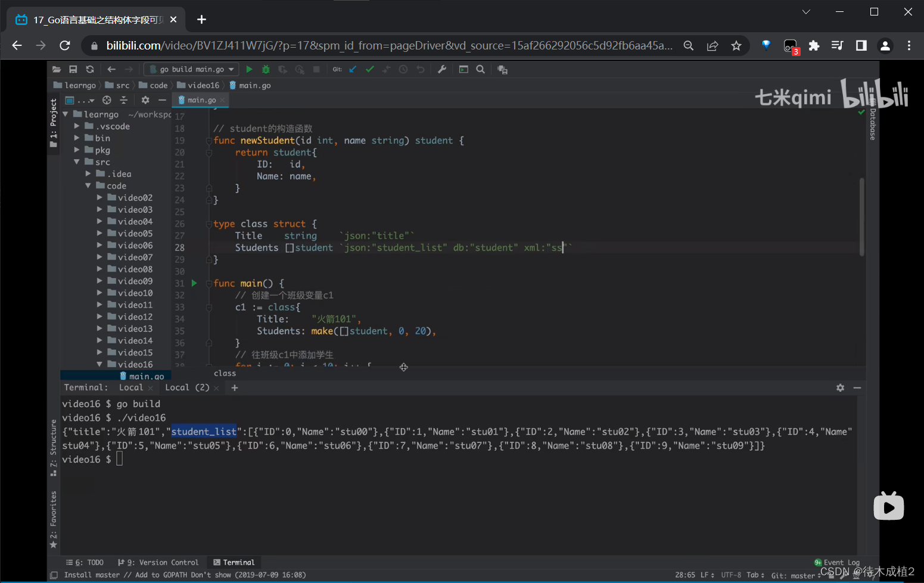Screen dimensions: 924x583
Task: Collapse the video16 folder
Action: pyautogui.click(x=99, y=364)
